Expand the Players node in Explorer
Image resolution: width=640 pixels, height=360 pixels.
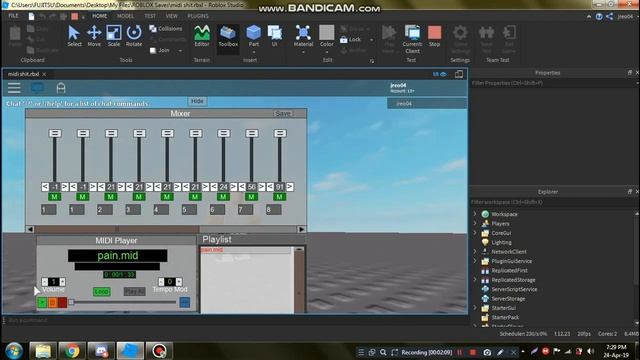coord(475,223)
